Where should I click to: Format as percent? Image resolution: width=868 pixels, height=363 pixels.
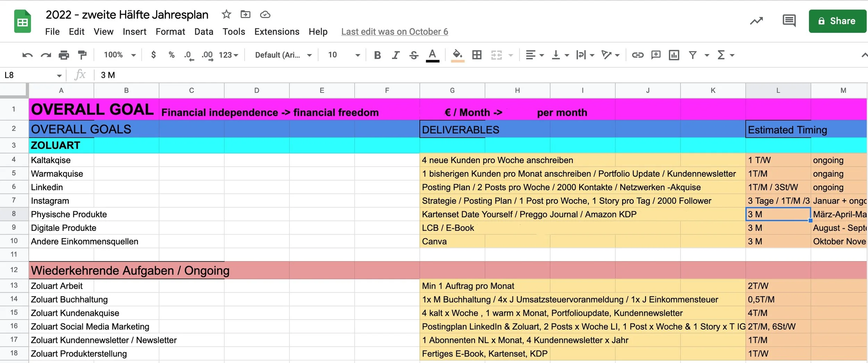171,54
